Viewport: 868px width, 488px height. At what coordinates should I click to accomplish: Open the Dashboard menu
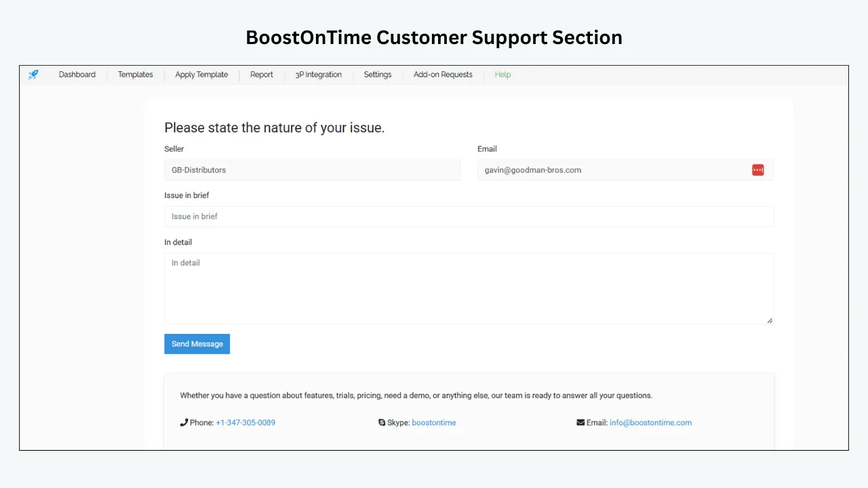click(x=77, y=75)
